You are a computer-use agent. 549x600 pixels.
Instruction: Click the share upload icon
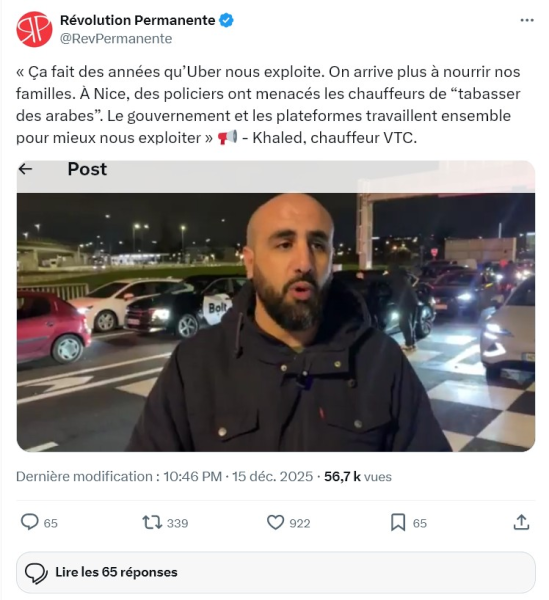[521, 522]
